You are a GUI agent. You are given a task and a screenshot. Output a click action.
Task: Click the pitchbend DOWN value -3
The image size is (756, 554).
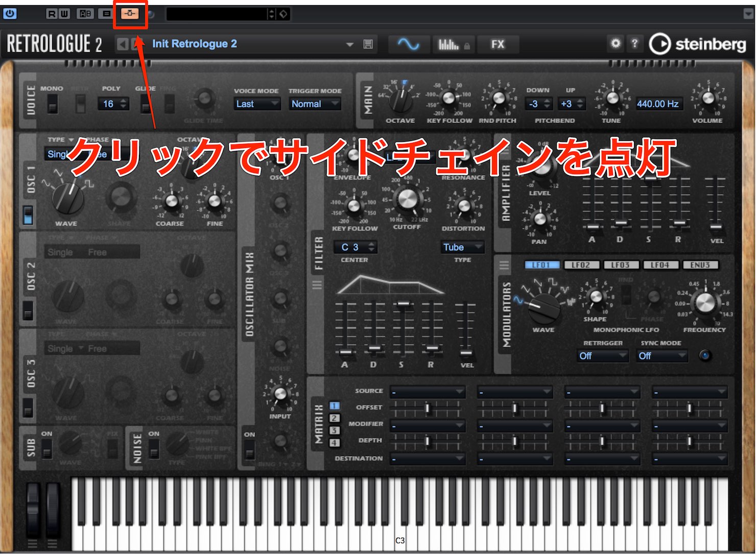[534, 104]
